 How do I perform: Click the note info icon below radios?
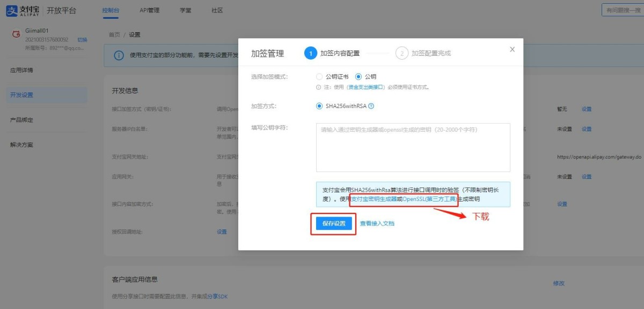click(318, 87)
